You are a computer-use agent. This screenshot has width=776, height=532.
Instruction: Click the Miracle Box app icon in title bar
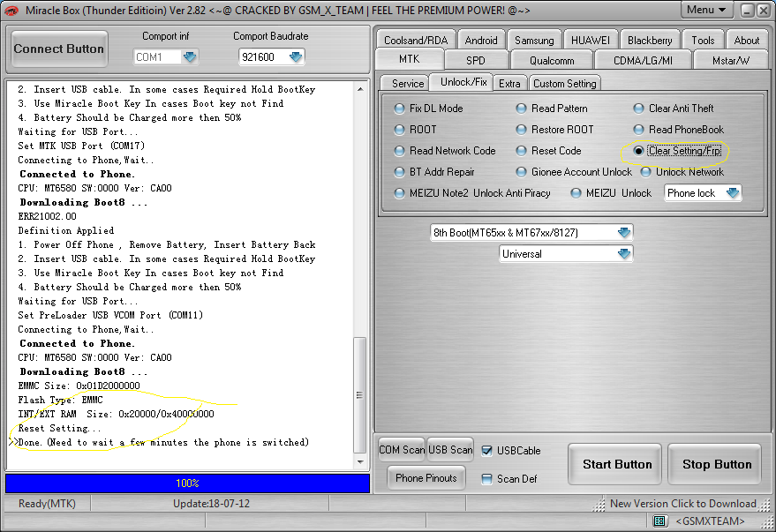pyautogui.click(x=11, y=10)
